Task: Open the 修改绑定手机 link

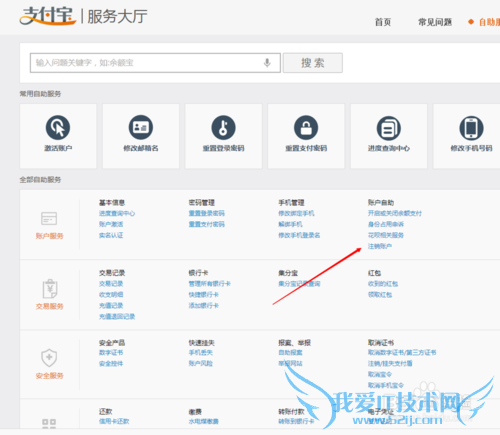Action: [x=296, y=213]
